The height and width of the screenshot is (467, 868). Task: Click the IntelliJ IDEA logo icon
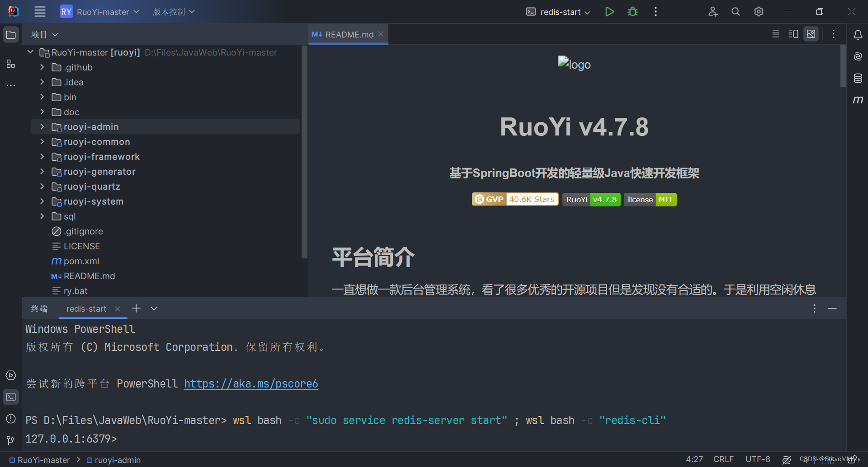[14, 12]
